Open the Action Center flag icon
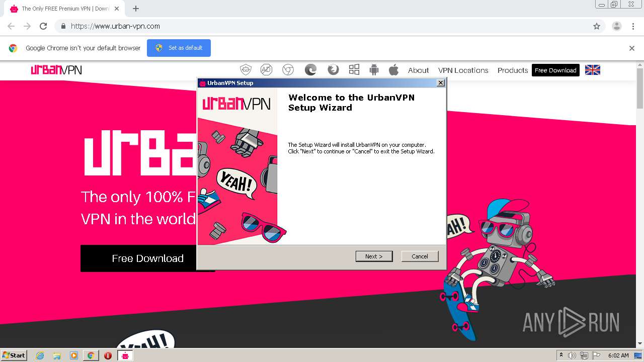 [x=596, y=355]
